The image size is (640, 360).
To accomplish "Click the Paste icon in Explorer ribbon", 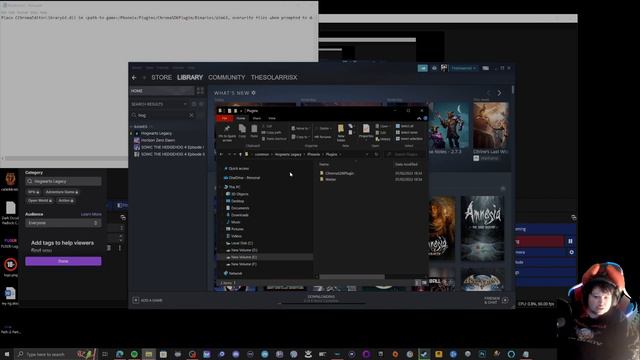I will point(254,131).
